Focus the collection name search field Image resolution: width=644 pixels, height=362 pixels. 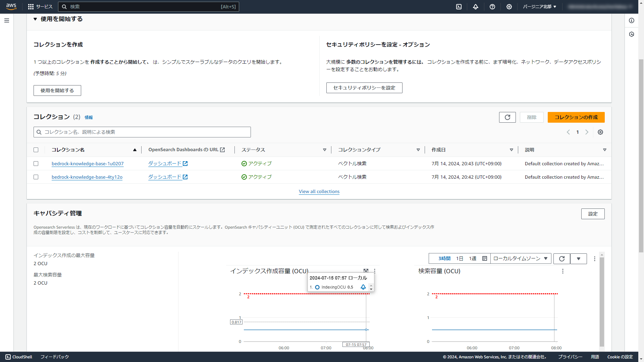coord(142,132)
